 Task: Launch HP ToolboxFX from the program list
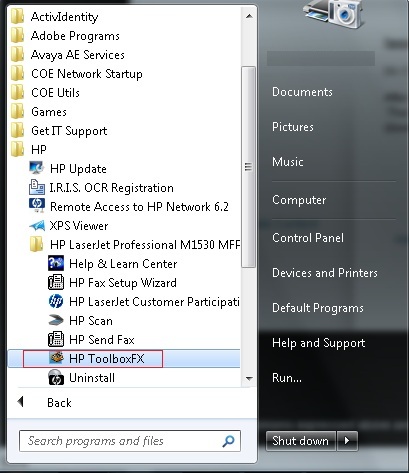(x=124, y=359)
